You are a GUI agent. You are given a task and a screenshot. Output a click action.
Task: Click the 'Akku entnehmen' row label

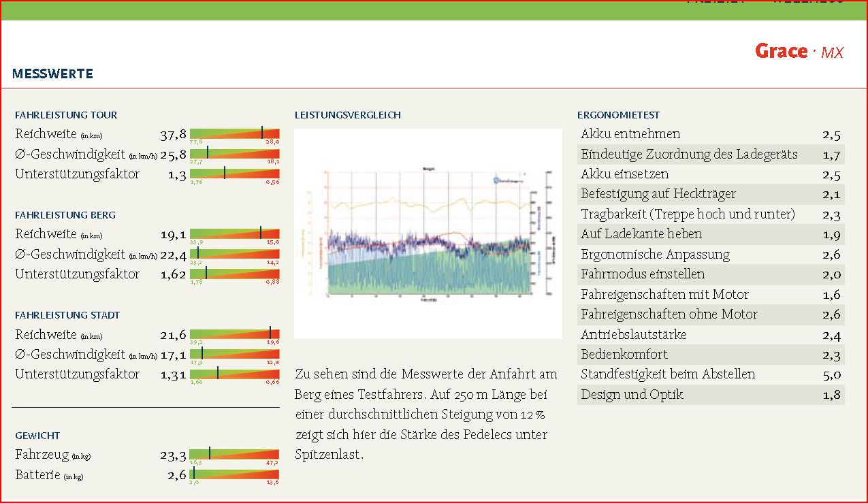630,134
